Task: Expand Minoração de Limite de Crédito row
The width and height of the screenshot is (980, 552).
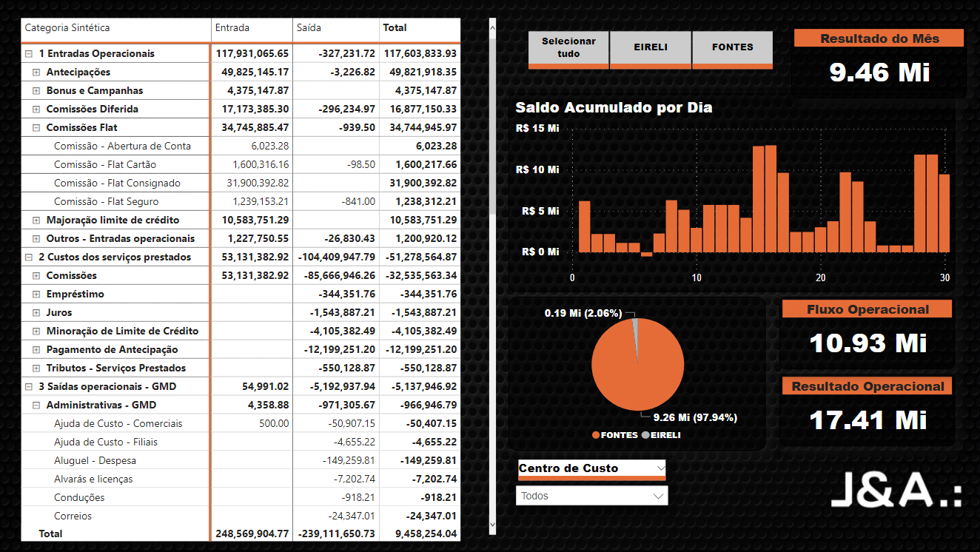Action: pos(36,331)
